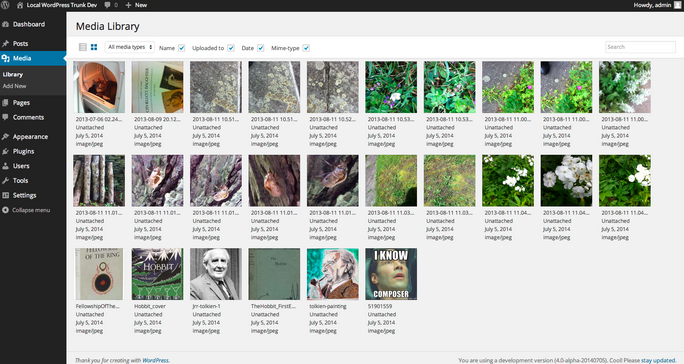
Task: Open the Comments menu item
Action: pyautogui.click(x=33, y=117)
